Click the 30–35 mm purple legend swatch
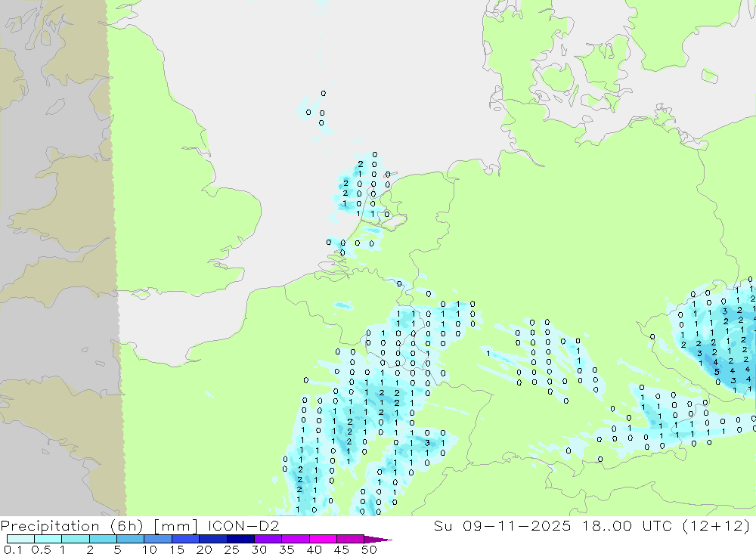Screen dimensions: 756x554 (x=268, y=539)
